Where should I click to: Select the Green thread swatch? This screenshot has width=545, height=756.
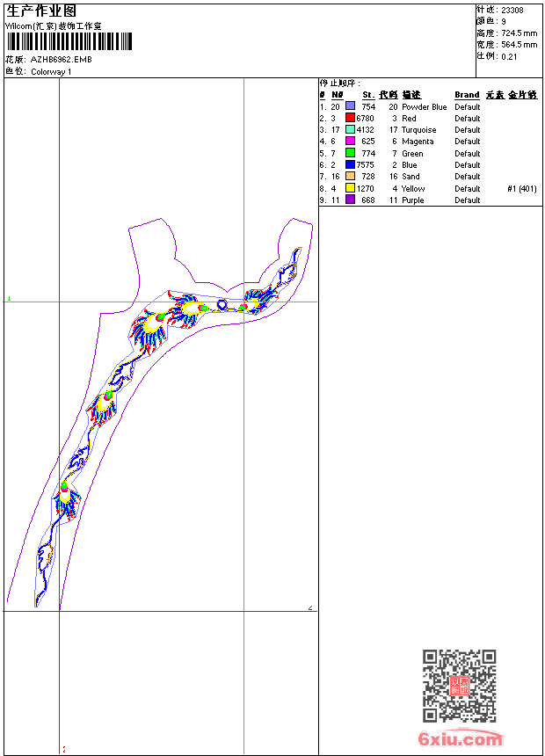(x=350, y=153)
